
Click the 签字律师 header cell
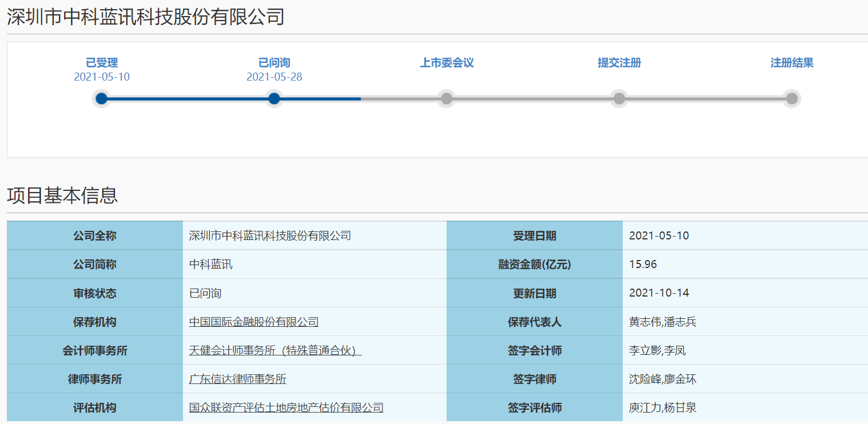pos(535,379)
